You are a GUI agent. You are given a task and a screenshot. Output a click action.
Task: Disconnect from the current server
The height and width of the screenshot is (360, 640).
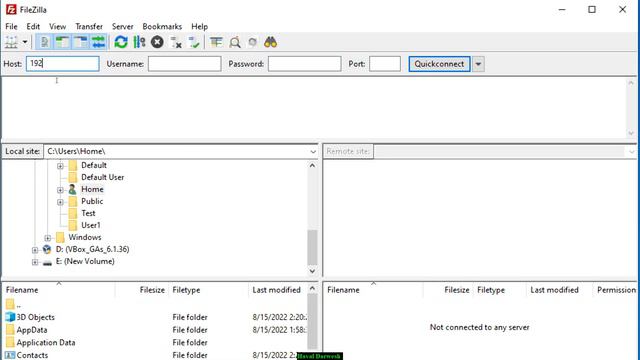pos(176,42)
